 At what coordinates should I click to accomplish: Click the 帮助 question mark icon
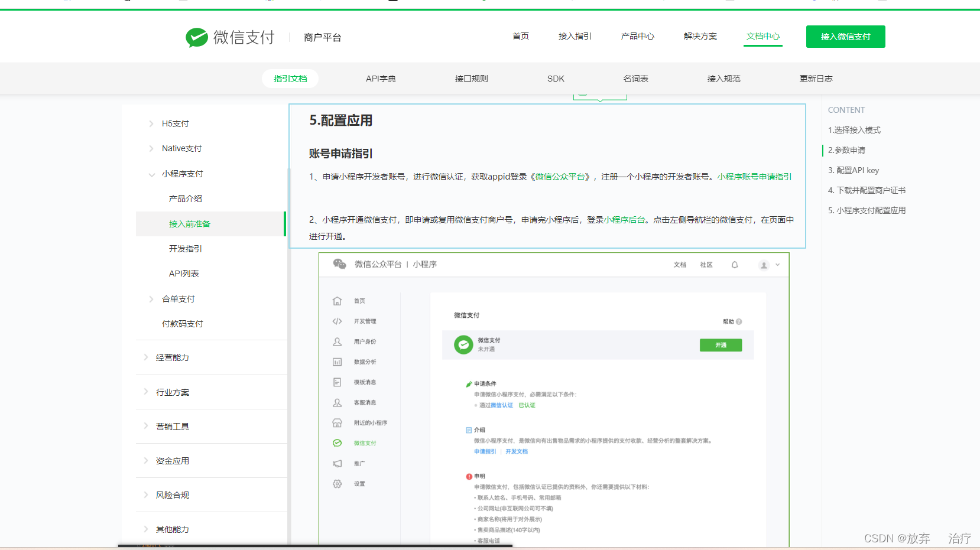pos(739,322)
